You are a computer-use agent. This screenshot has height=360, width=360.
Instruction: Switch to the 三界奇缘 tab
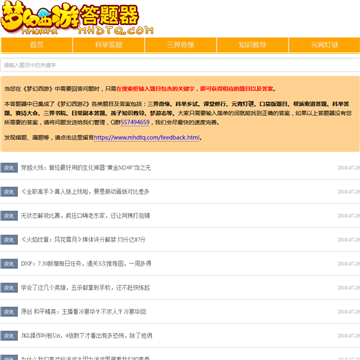point(181,45)
